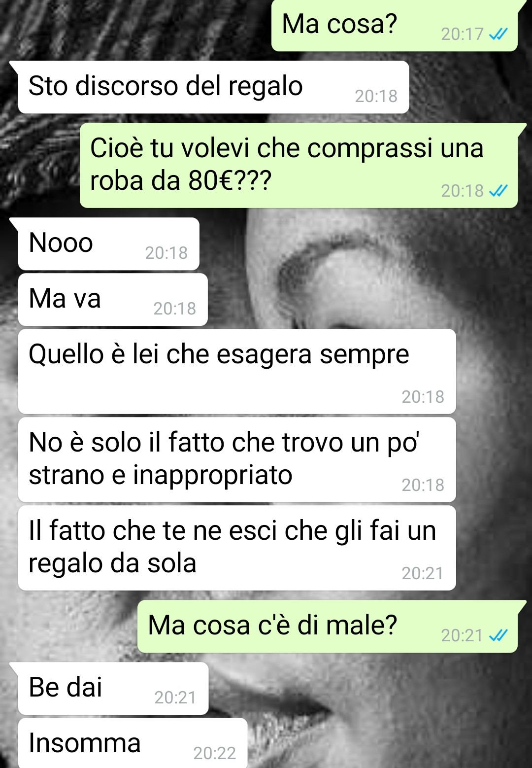This screenshot has height=768, width=532.
Task: Tap the 20:22 timestamp on 'Insomma'
Action: click(x=214, y=753)
